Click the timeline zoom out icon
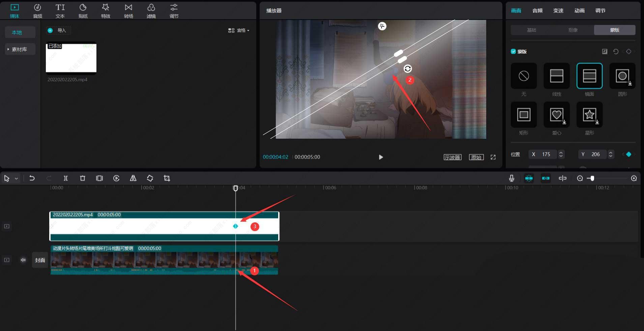The image size is (644, 331). 580,178
